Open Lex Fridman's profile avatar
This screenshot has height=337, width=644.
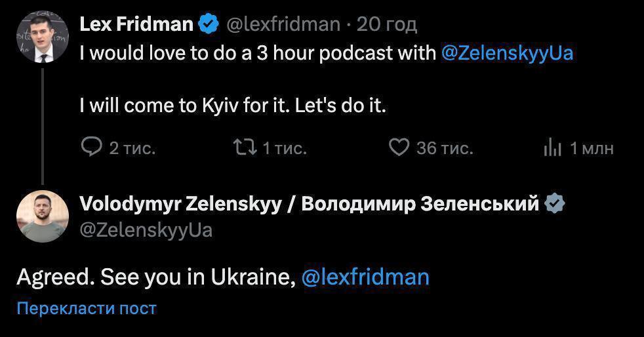[x=43, y=36]
